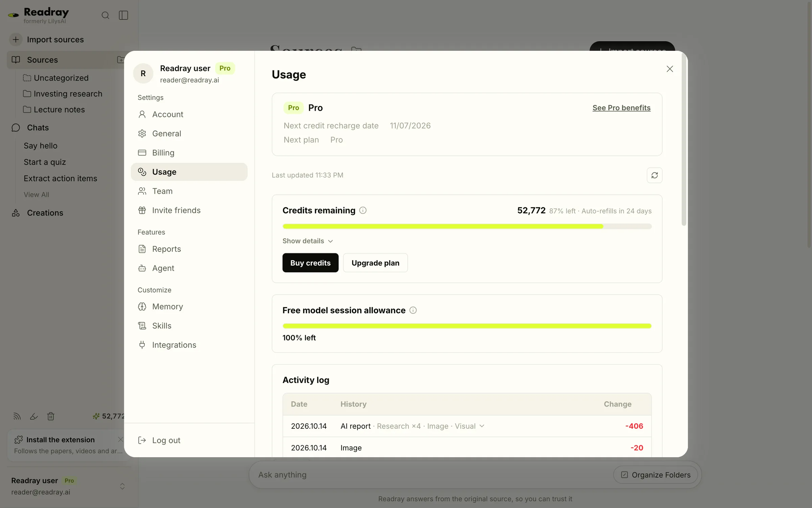
Task: Select the Usage settings item
Action: click(189, 172)
